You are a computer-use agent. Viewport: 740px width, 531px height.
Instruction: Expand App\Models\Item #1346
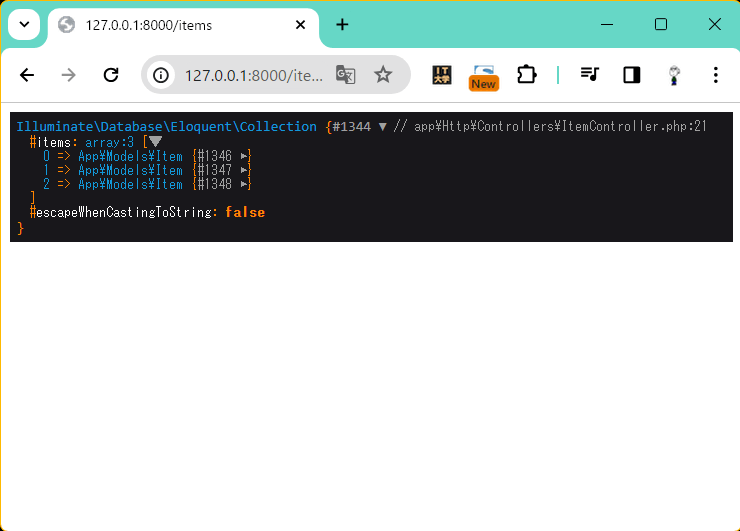244,156
